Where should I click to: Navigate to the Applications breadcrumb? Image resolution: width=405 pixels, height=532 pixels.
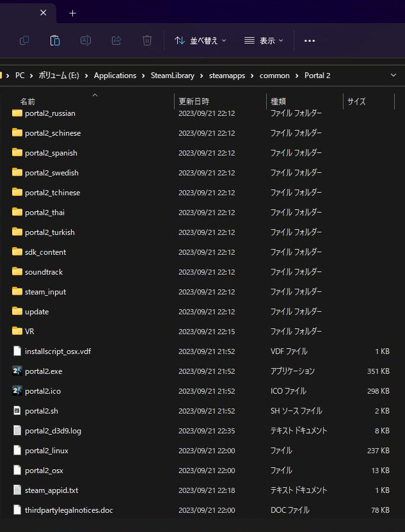115,76
